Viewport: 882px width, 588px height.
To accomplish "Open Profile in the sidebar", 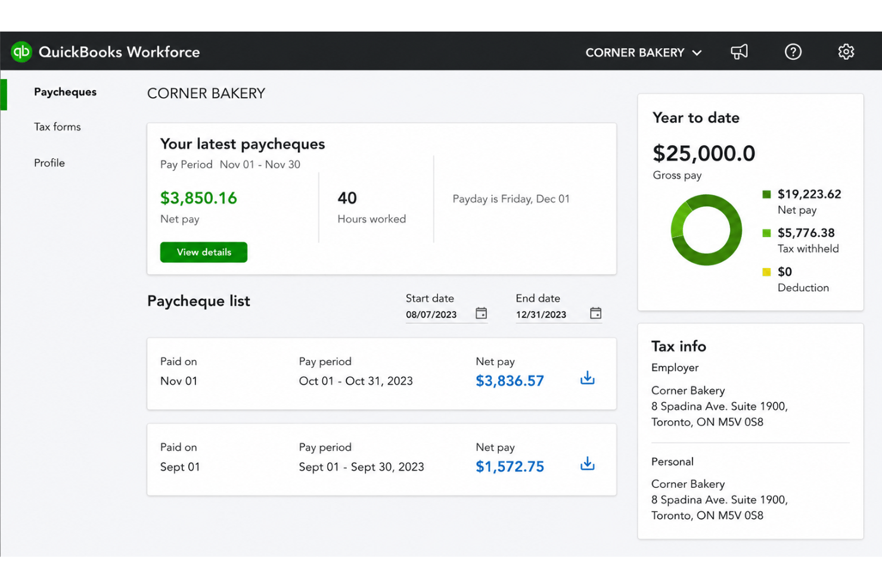I will (49, 163).
